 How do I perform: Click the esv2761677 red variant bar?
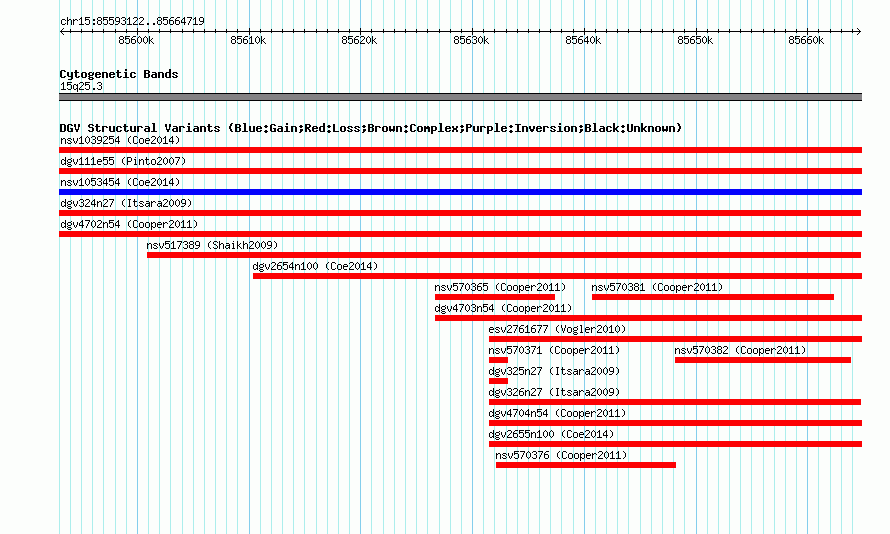click(x=675, y=339)
